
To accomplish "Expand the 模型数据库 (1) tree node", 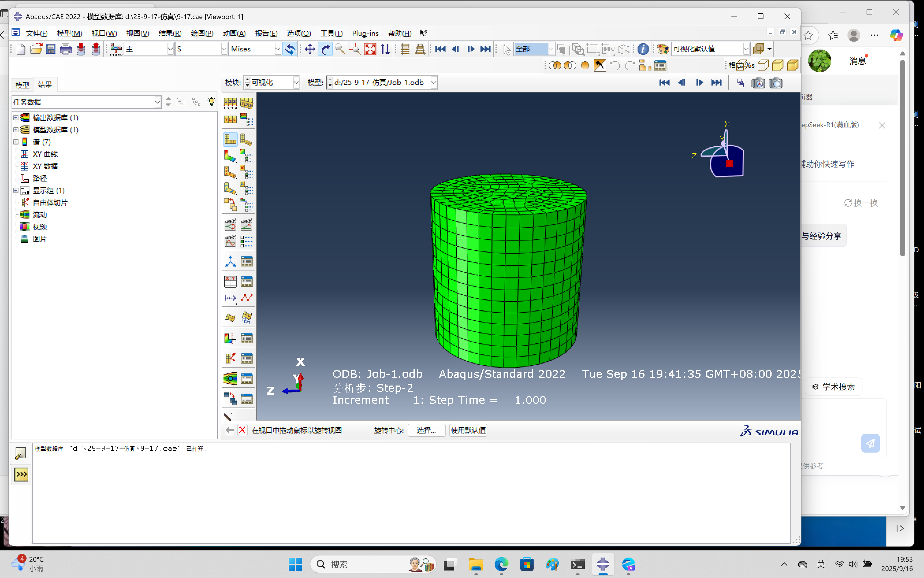I will (16, 129).
